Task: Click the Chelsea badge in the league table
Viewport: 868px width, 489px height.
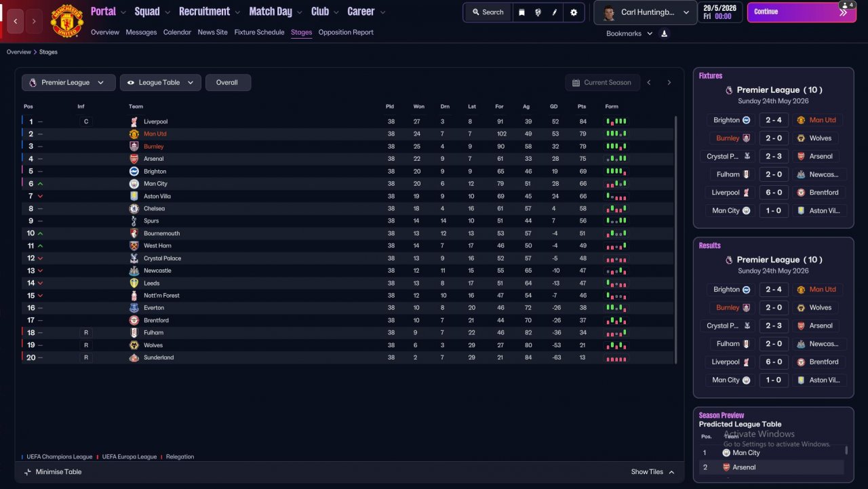Action: [134, 208]
